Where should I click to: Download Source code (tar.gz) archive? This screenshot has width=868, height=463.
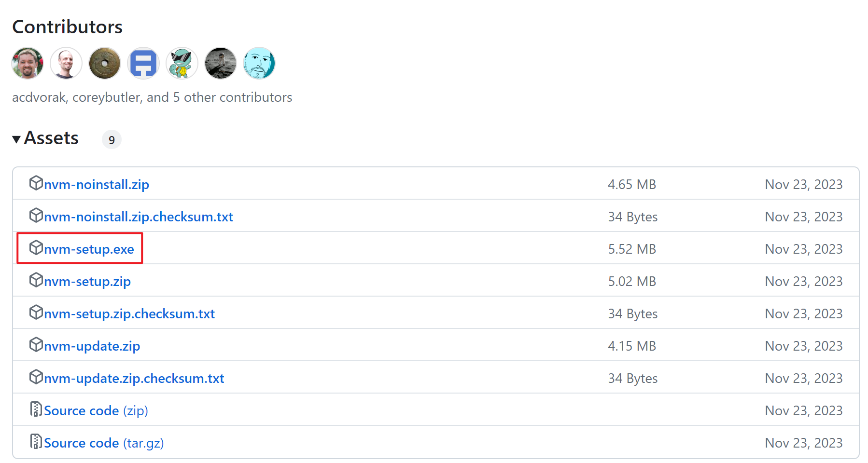click(103, 443)
